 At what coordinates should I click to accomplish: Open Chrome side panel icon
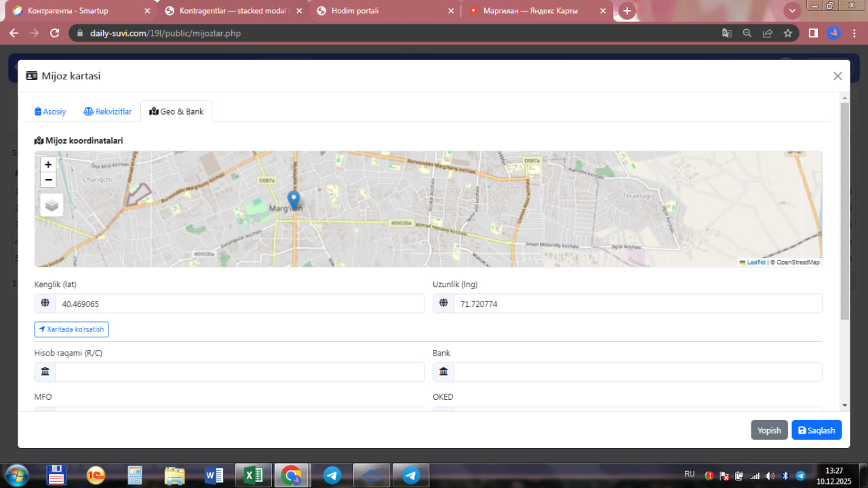[x=813, y=33]
